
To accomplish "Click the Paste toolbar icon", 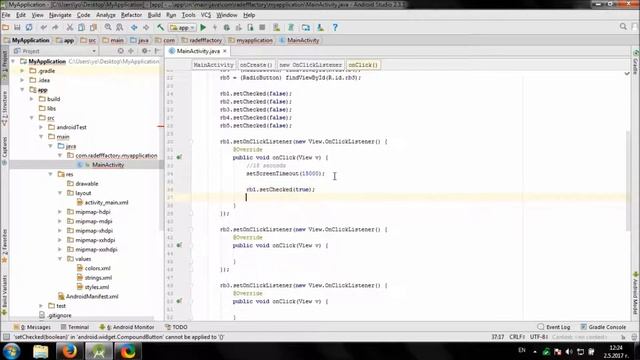I will click(x=93, y=27).
